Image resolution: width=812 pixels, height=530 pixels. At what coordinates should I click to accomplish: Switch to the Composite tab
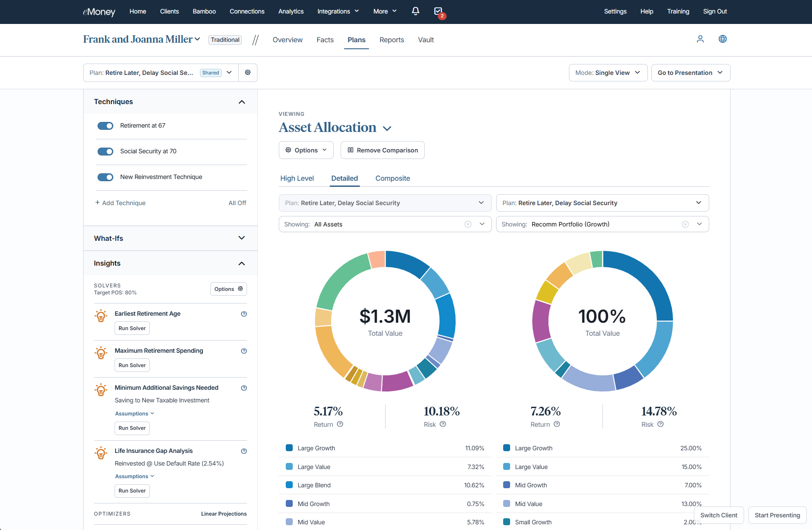coord(392,178)
